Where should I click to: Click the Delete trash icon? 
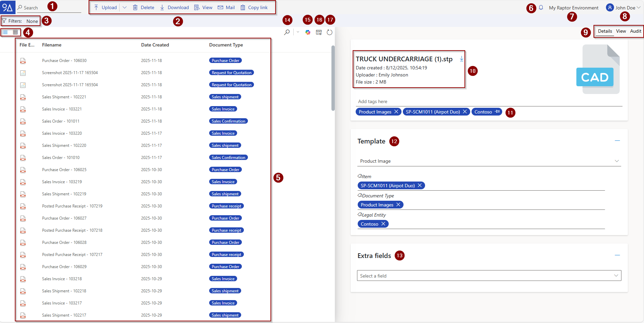[x=135, y=8]
